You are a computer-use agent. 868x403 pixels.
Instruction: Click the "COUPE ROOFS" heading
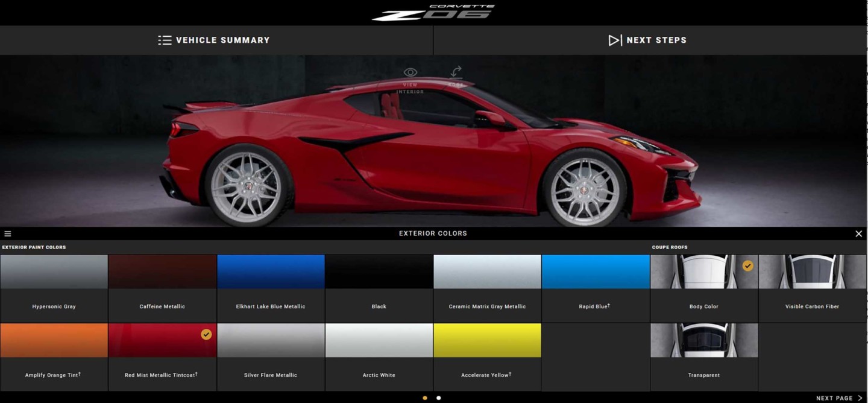click(670, 247)
